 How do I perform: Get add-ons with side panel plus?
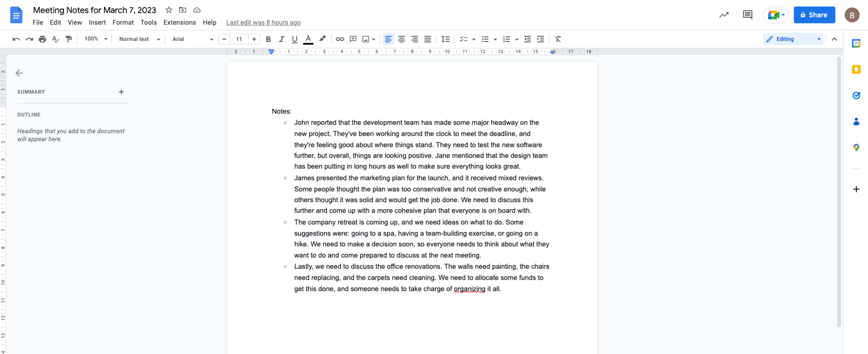(x=856, y=189)
